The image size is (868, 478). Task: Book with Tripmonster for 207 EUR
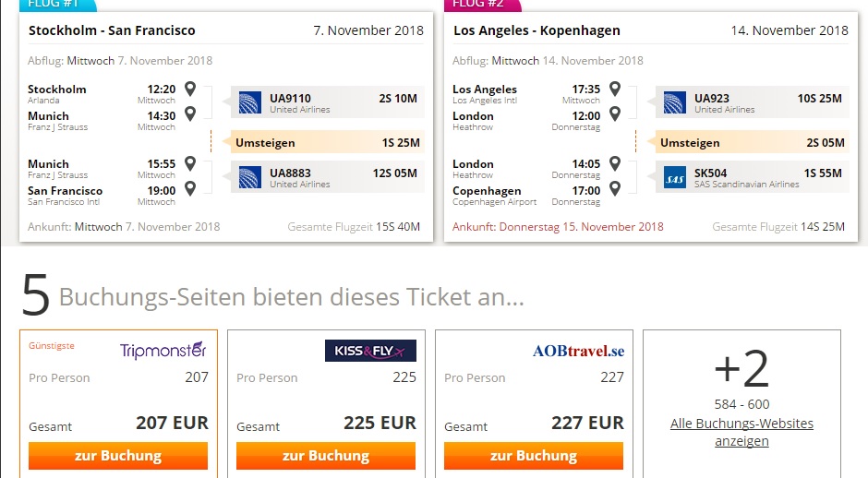click(x=118, y=456)
